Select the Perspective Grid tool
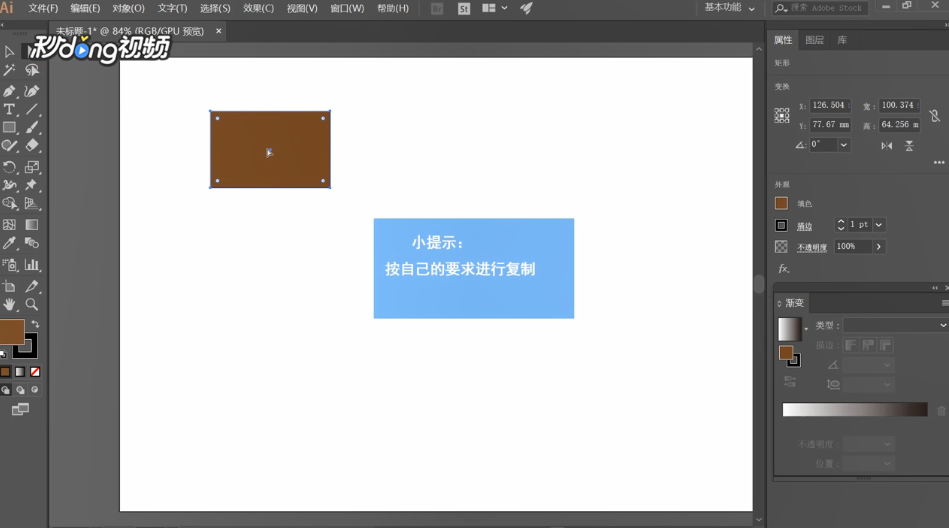 tap(32, 203)
